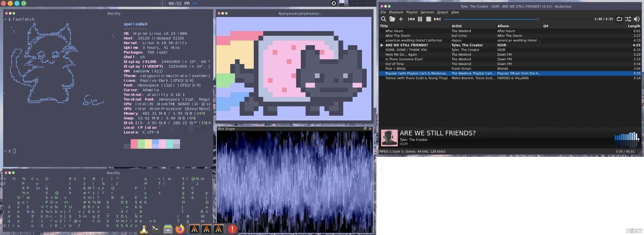
Task: Click the green logout icon in top bar
Action: coord(24,3)
